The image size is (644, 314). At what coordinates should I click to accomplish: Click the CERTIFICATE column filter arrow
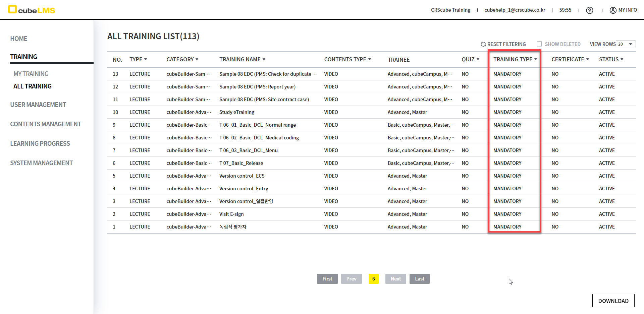point(588,59)
